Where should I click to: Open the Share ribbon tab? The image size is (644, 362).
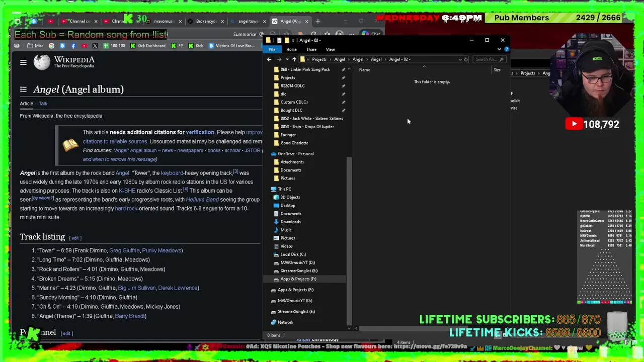tap(311, 49)
